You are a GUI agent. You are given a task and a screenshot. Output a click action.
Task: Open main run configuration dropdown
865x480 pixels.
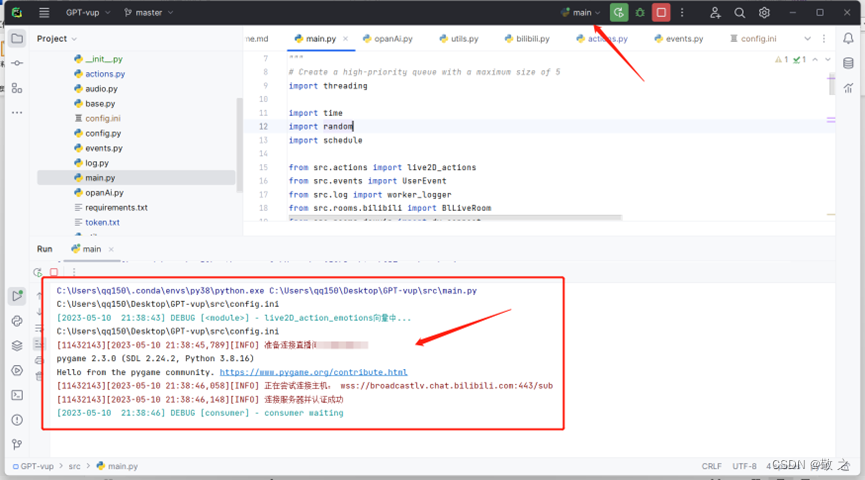coord(581,12)
